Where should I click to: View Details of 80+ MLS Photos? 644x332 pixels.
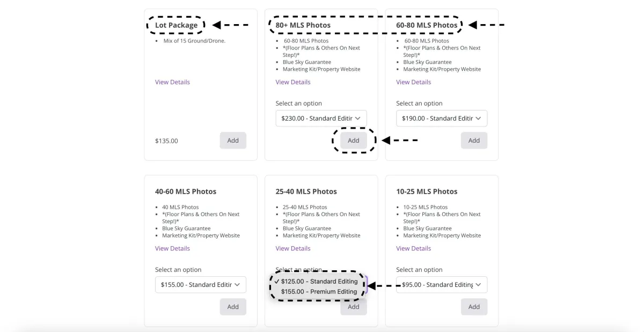point(293,82)
